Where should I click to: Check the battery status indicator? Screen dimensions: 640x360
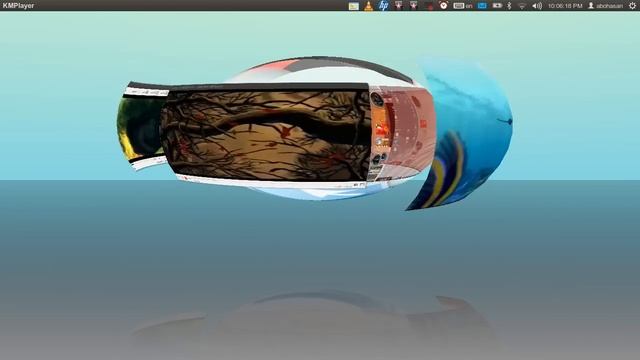click(497, 6)
